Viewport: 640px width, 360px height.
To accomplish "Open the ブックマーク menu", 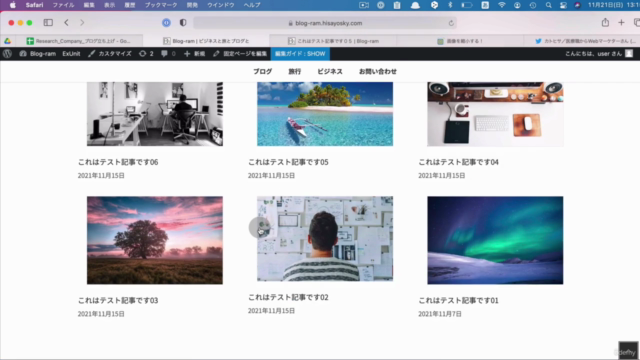I will pos(161,5).
